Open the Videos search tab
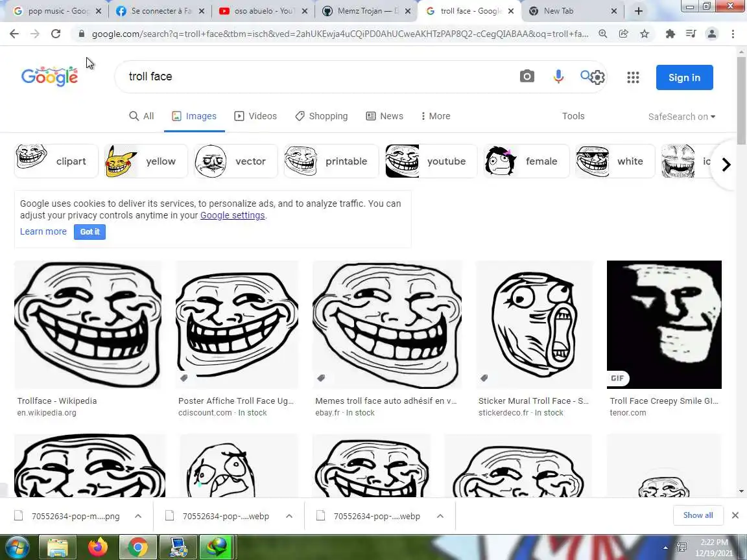 click(255, 116)
